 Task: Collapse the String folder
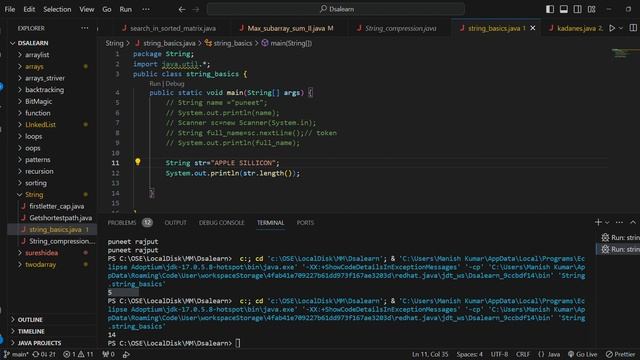[34, 195]
